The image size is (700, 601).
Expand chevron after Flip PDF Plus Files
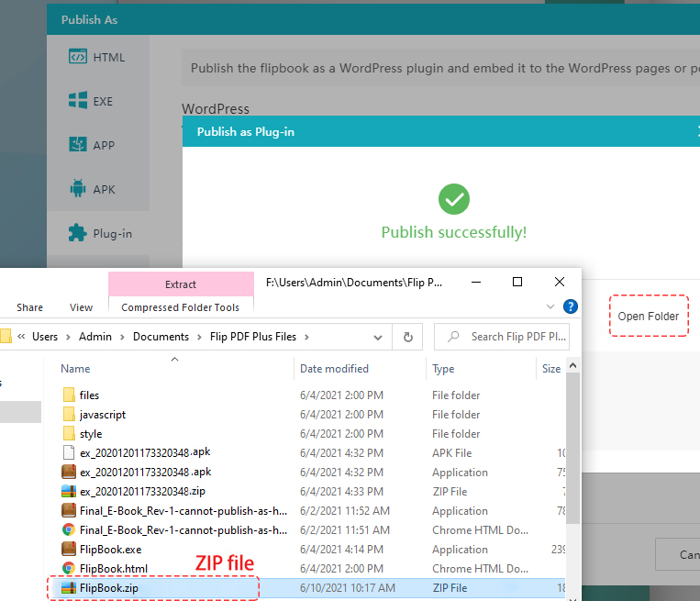click(306, 337)
